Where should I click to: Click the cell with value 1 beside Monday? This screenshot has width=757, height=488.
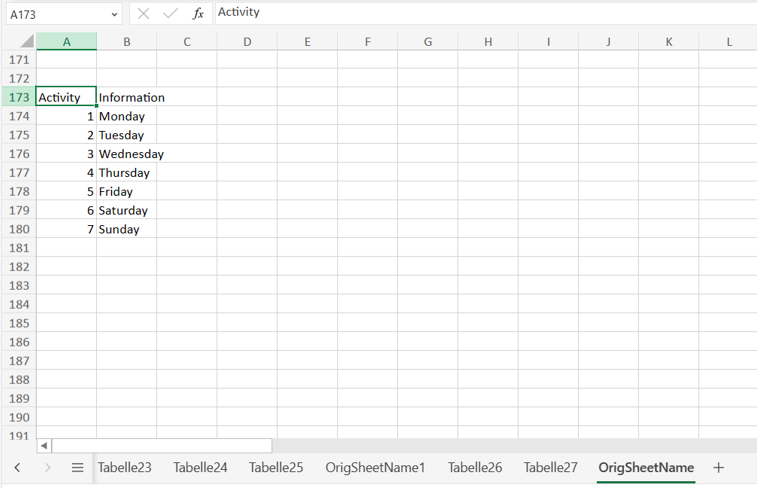tap(66, 116)
